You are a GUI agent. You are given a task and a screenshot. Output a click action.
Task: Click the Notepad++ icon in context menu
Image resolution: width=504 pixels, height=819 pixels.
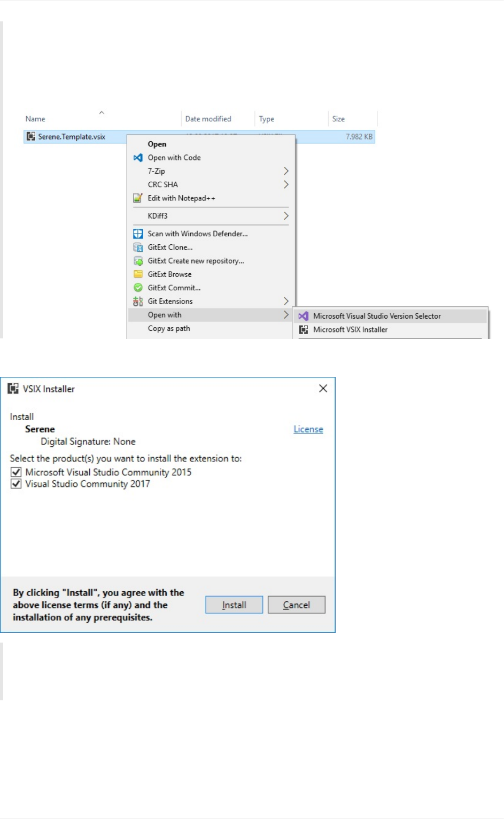tap(138, 198)
